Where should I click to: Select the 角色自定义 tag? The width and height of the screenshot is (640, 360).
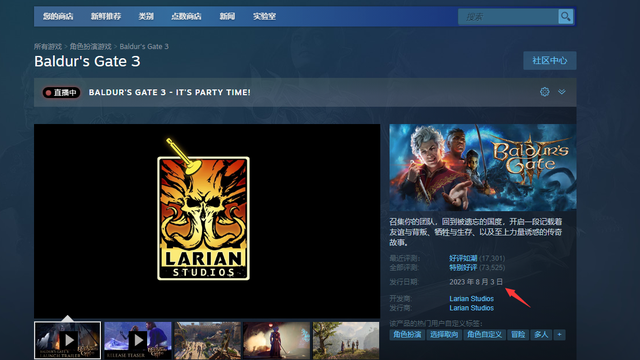point(484,335)
